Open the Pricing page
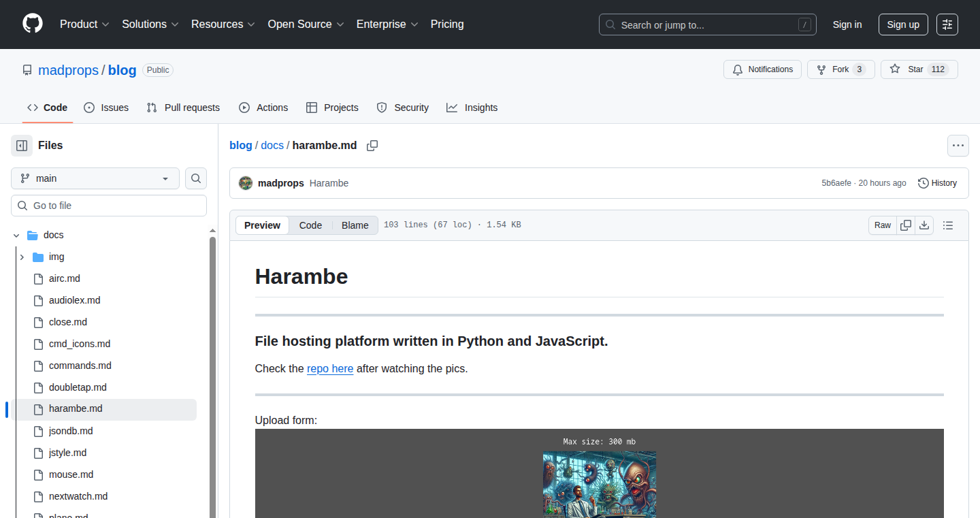This screenshot has width=980, height=518. click(x=447, y=24)
